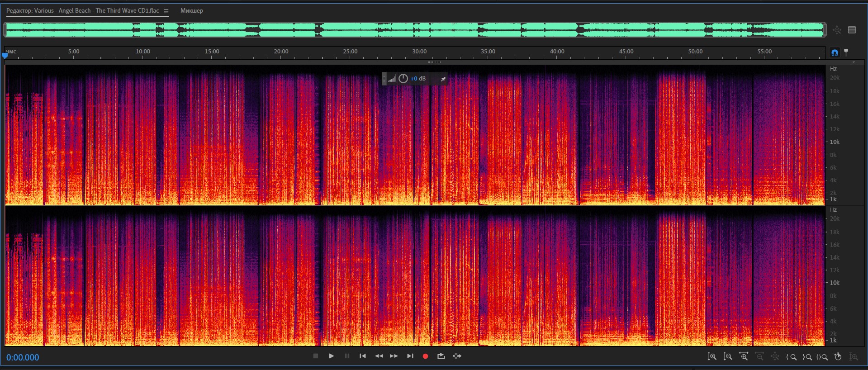Click the rewind button
868x370 pixels.
pos(379,356)
